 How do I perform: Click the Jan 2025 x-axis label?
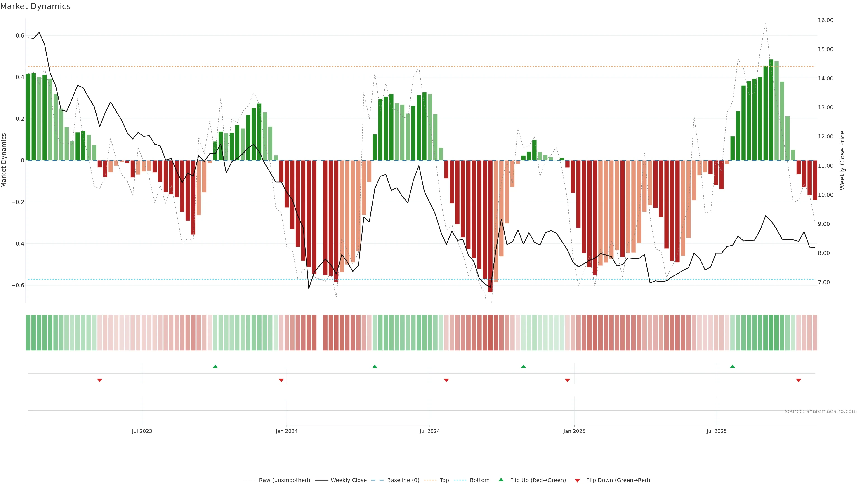click(574, 431)
